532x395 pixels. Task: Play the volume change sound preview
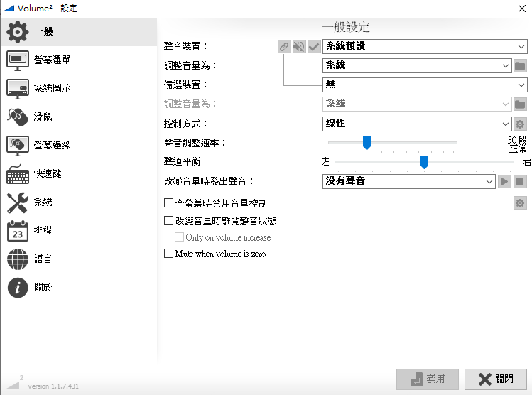[504, 181]
